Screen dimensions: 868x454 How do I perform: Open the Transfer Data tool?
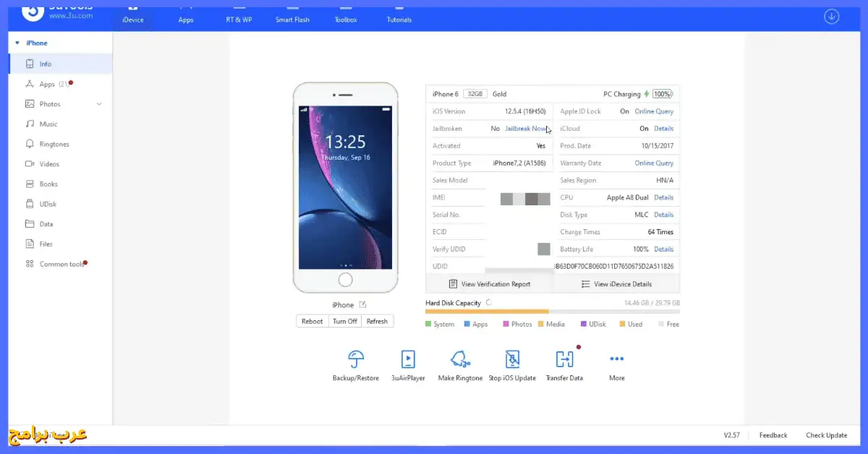(x=564, y=366)
